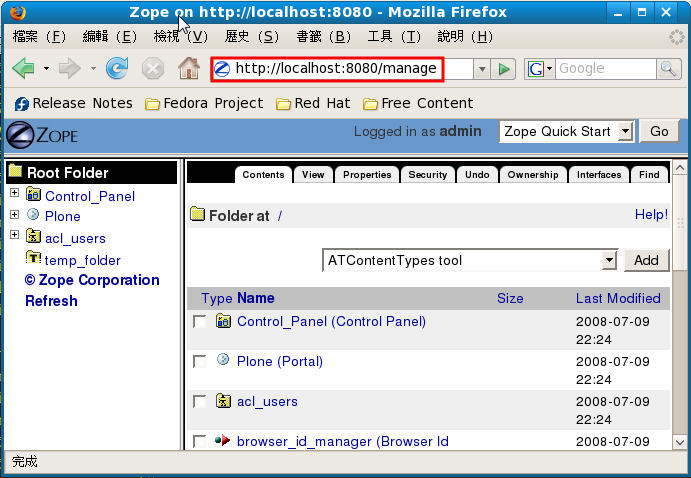Check the browser_id_manager row checkbox

pos(200,441)
